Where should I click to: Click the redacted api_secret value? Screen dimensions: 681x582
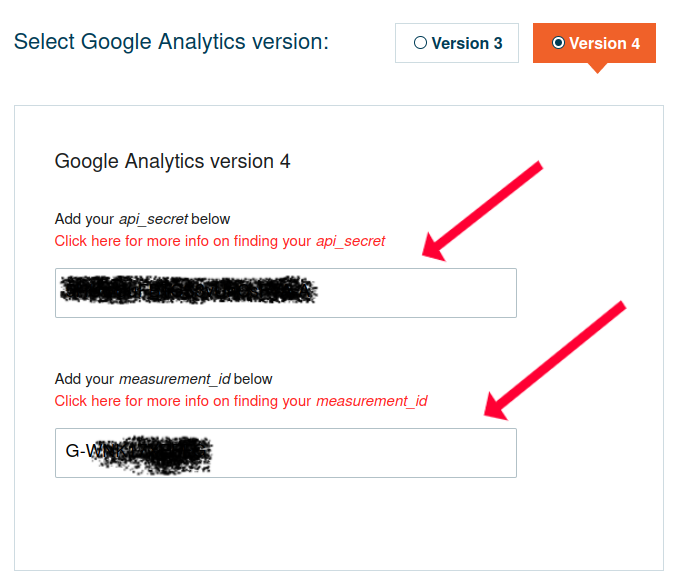coord(188,289)
